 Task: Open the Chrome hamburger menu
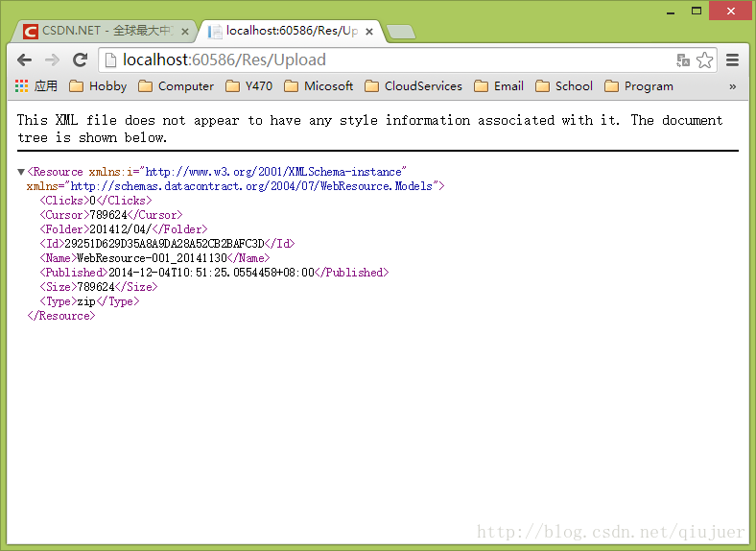[732, 60]
